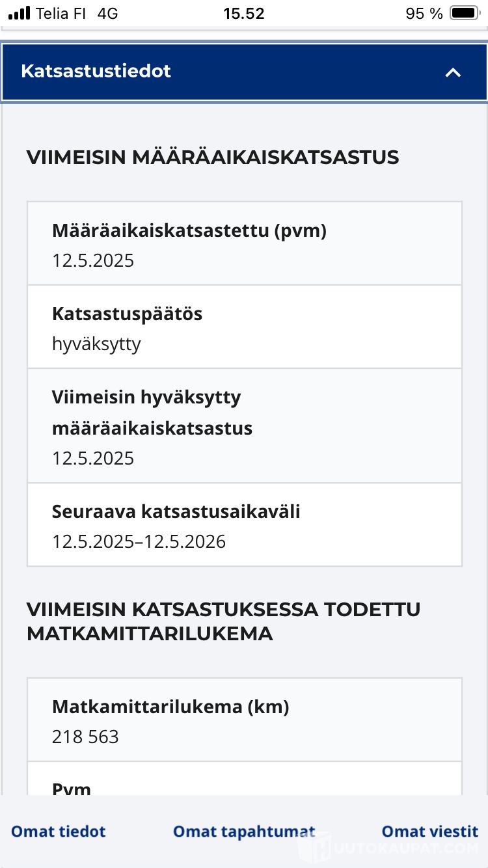Viewport: 488px width, 868px height.
Task: Select the Määräaikaiskatsastettu (pvm) row
Action: click(244, 244)
